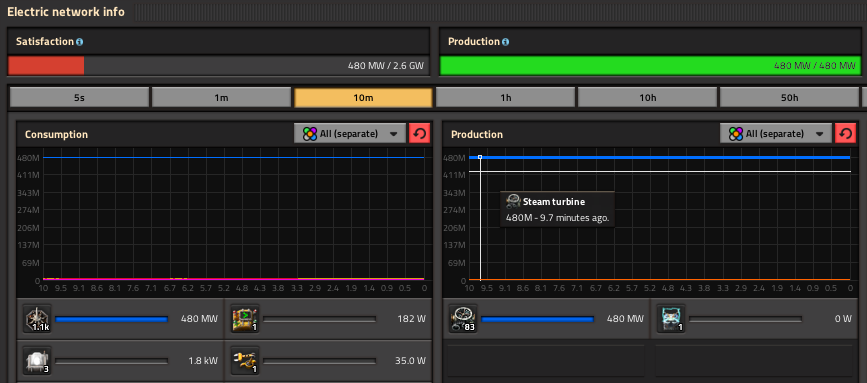Select the consumer icon with 182 W
Viewport: 867px width, 383px height.
click(x=245, y=319)
